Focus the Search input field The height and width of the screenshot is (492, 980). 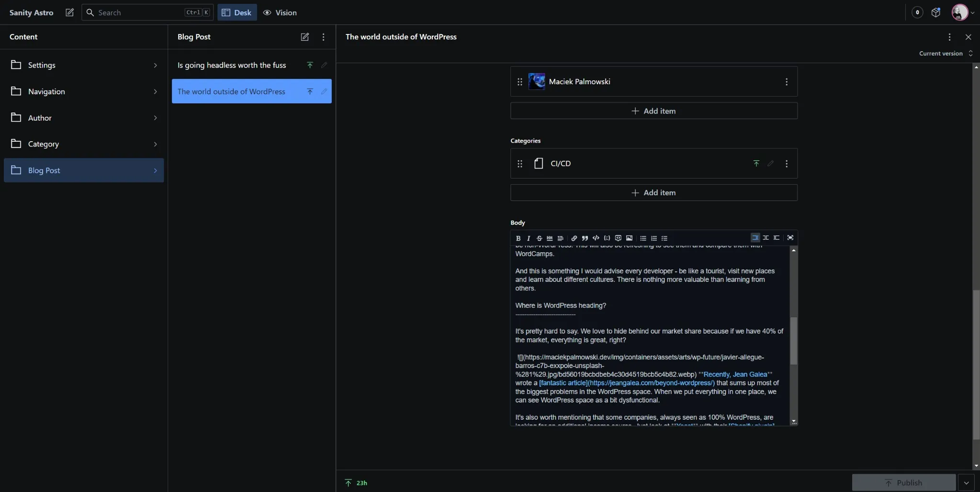pos(139,12)
